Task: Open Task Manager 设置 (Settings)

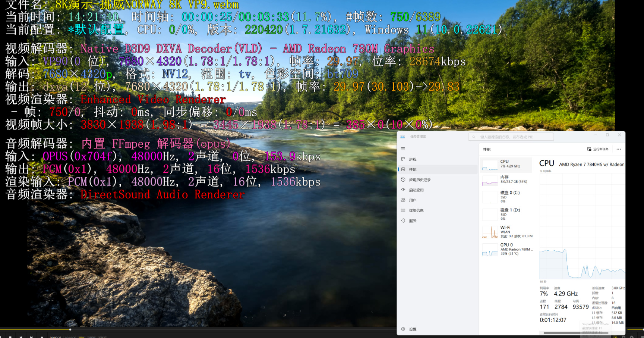Action: click(x=438, y=329)
